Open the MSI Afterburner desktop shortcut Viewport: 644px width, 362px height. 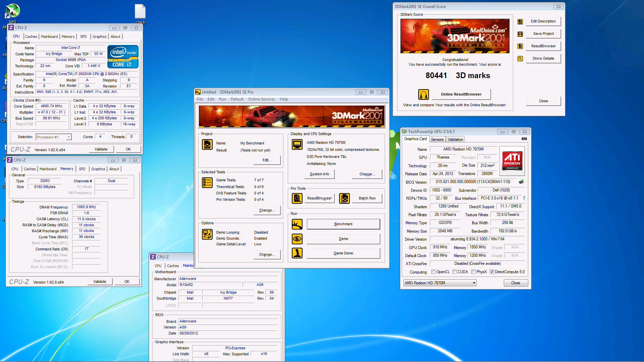[12, 13]
